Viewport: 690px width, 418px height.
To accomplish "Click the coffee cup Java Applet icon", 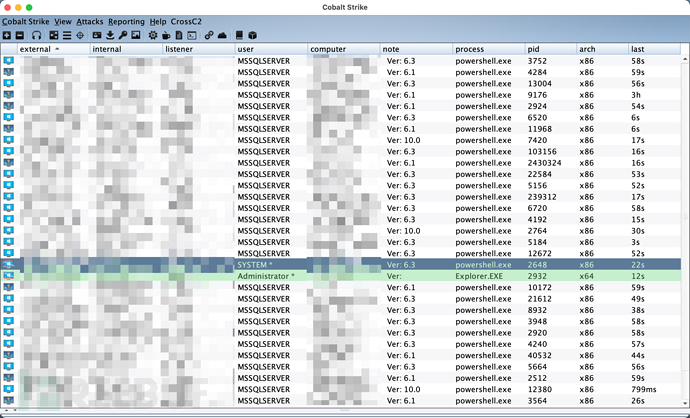I will 166,35.
